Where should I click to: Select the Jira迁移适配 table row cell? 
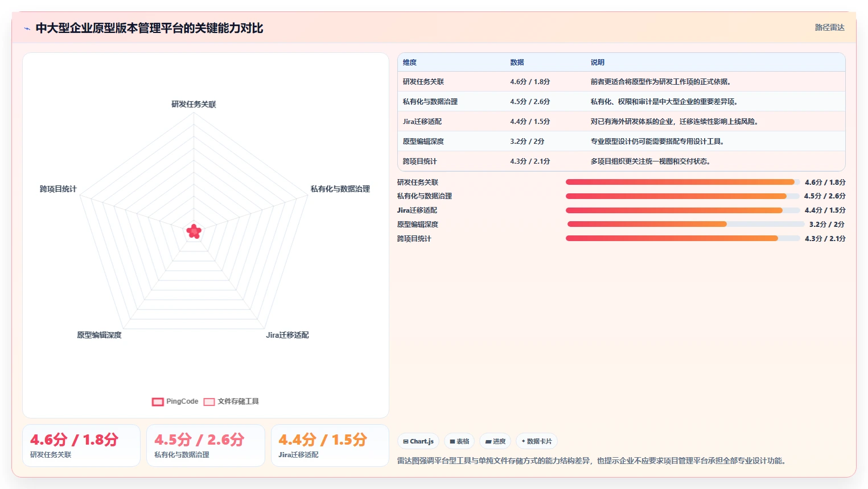pos(422,122)
